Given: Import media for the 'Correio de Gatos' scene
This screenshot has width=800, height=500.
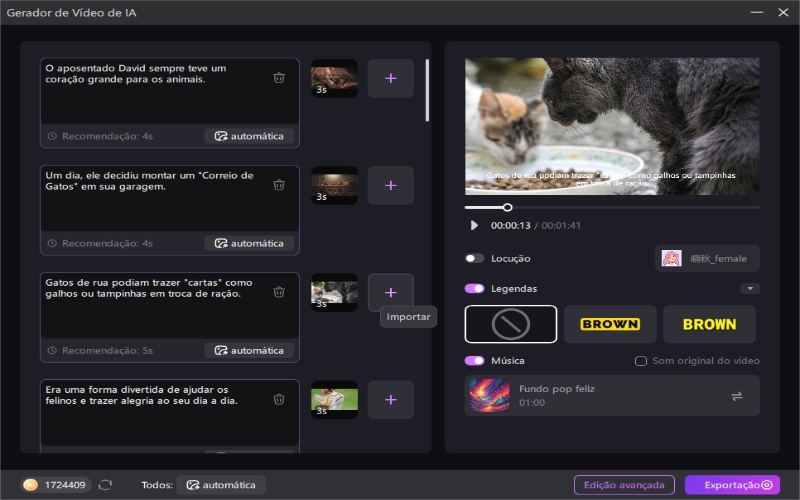Looking at the screenshot, I should tap(391, 185).
